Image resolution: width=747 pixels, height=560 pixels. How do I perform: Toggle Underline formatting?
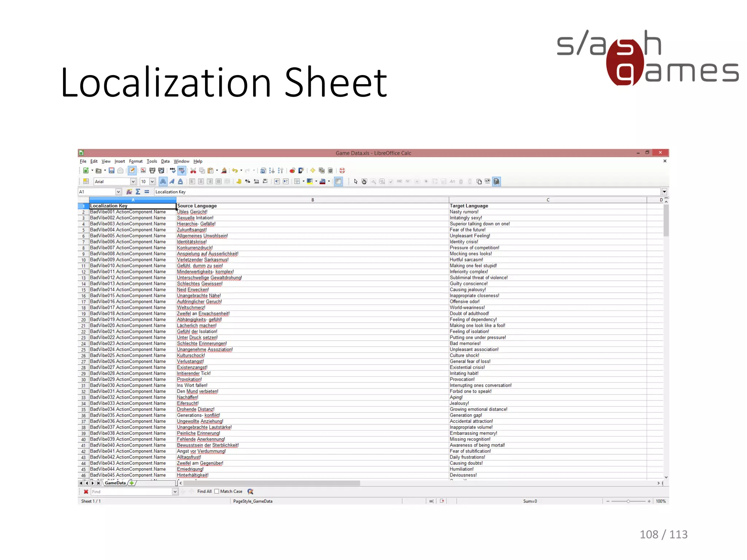(181, 182)
